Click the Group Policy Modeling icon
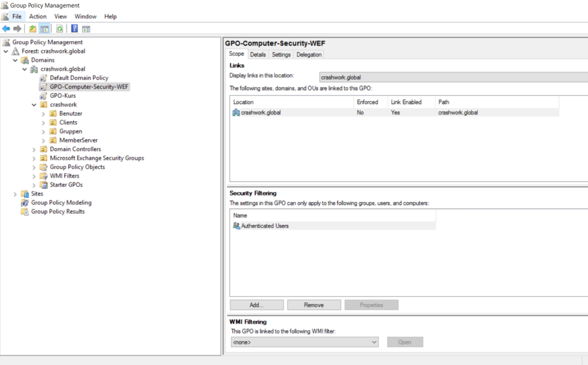Viewport: 588px width, 365px height. pyautogui.click(x=25, y=203)
